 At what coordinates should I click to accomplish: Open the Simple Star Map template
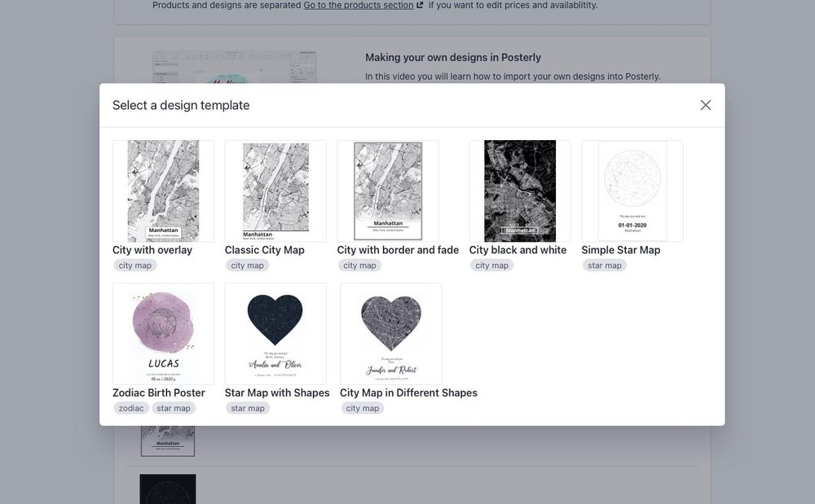point(632,191)
